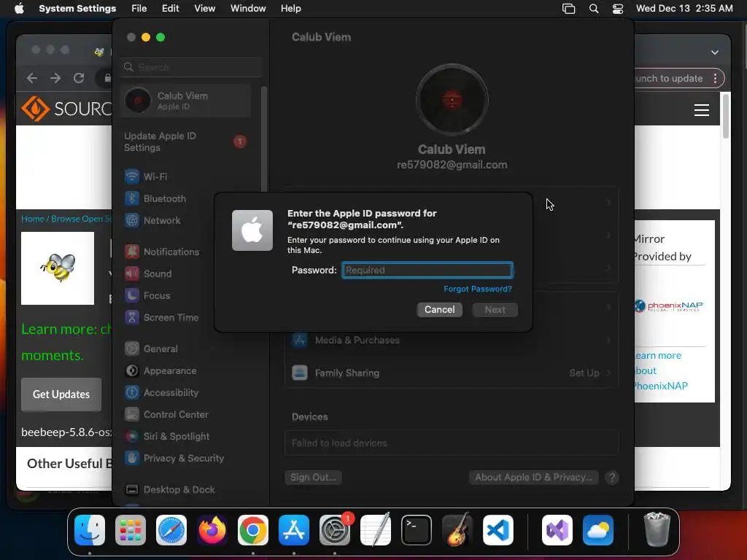
Task: Select Calub Viem Apple ID sidebar entry
Action: tap(186, 101)
